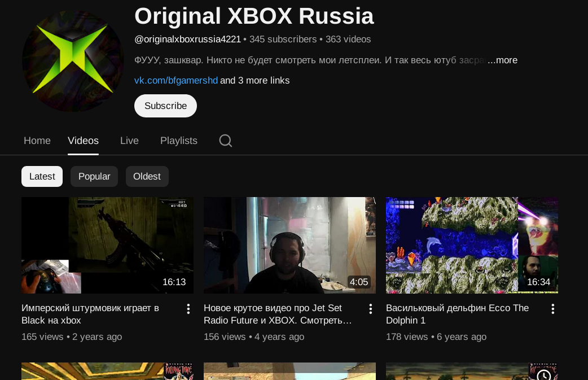Click the '345 subscribers' text
Screen dimensions: 588x380
coord(283,39)
